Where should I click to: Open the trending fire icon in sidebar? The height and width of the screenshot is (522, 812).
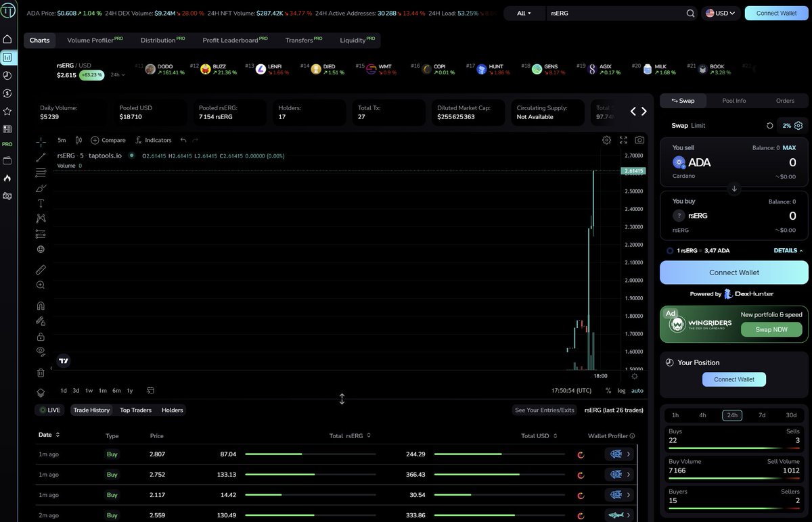pos(7,178)
